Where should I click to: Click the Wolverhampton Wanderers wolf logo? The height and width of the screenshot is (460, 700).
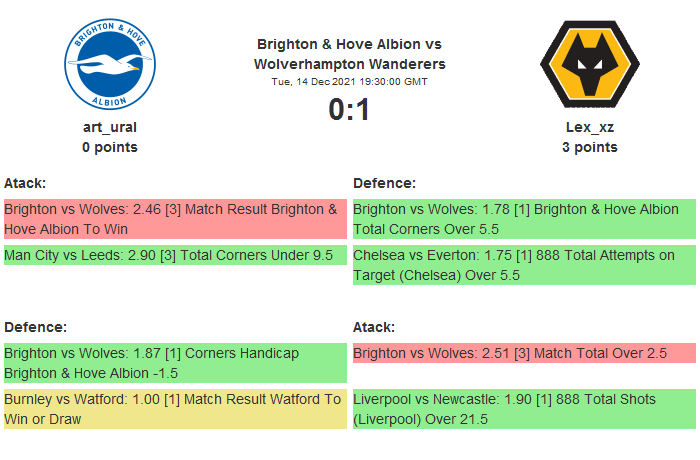point(589,66)
